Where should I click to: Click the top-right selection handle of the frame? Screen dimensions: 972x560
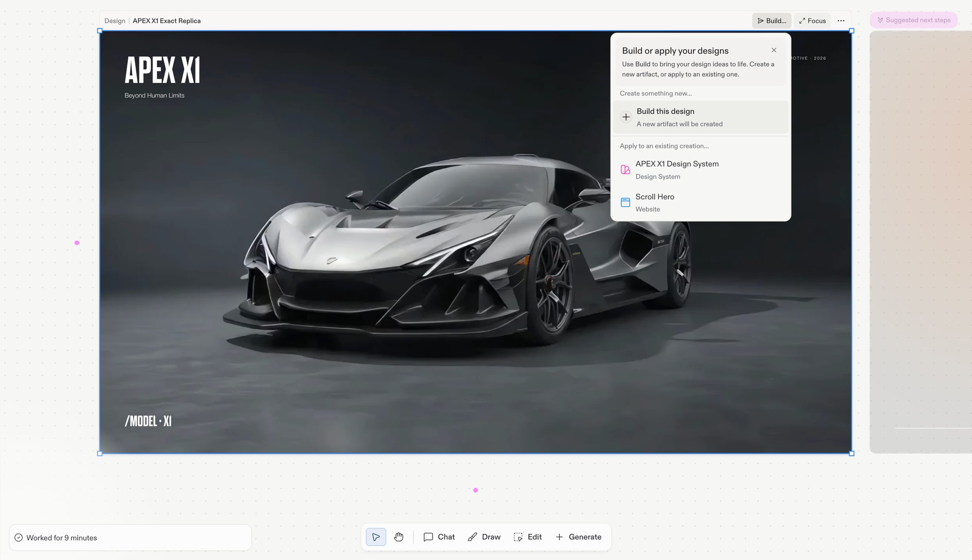[x=851, y=31]
